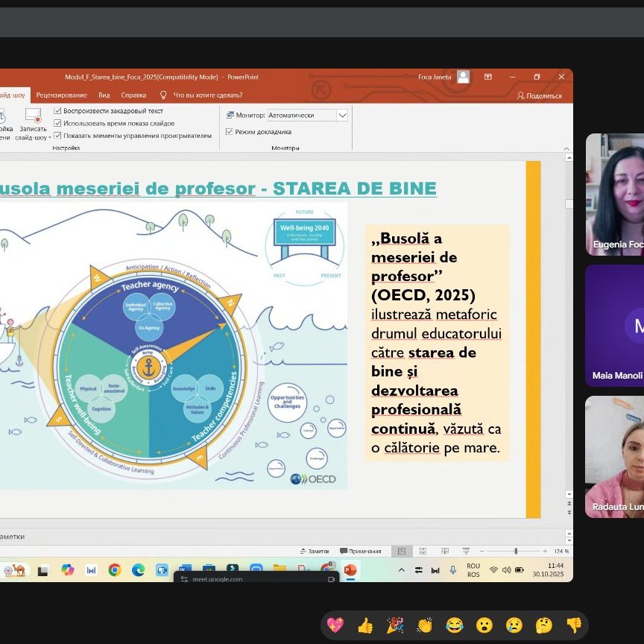Click the PowerPoint icon in the taskbar

tap(350, 570)
